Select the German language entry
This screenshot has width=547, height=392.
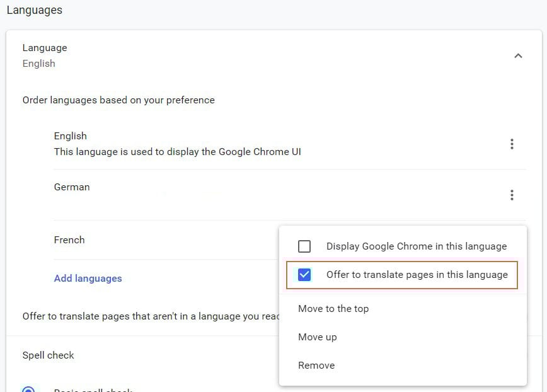[x=71, y=187]
